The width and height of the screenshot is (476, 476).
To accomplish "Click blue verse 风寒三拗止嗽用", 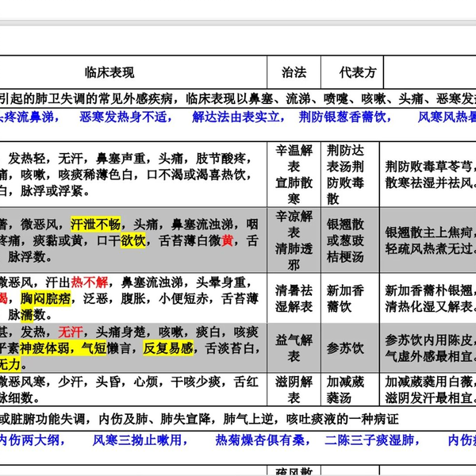I will (x=140, y=440).
